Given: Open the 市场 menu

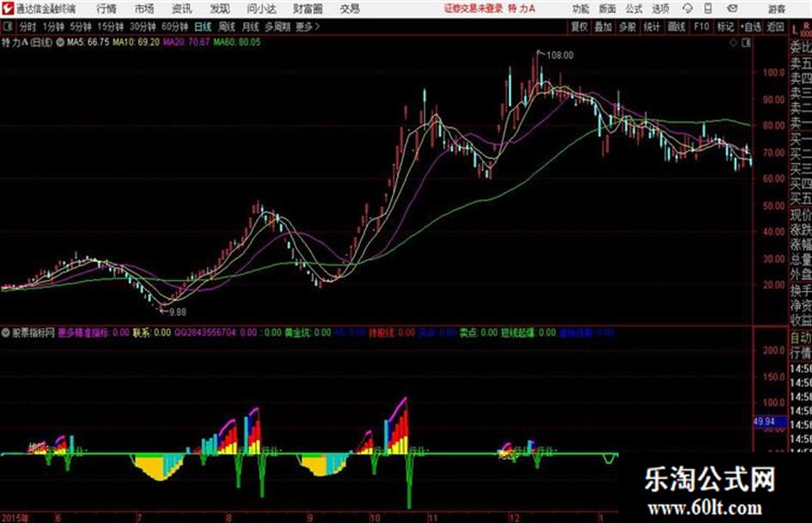Looking at the screenshot, I should (144, 9).
